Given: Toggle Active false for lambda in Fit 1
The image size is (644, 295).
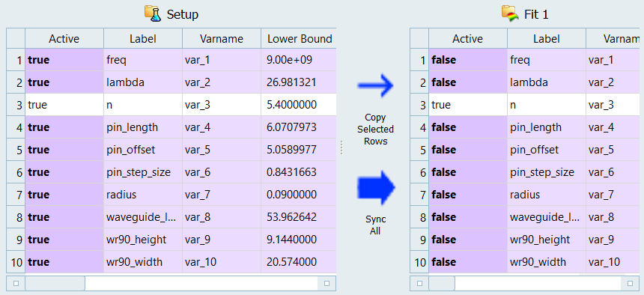Looking at the screenshot, I should point(468,82).
